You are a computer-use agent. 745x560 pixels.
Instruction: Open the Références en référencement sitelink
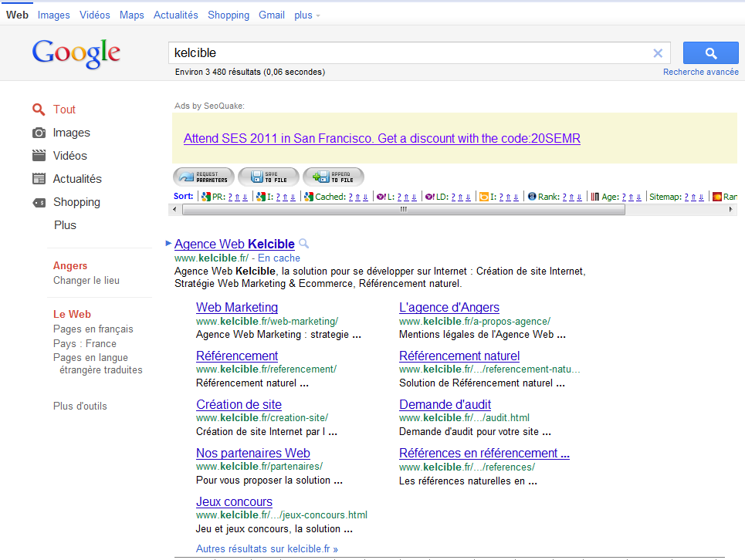point(484,454)
